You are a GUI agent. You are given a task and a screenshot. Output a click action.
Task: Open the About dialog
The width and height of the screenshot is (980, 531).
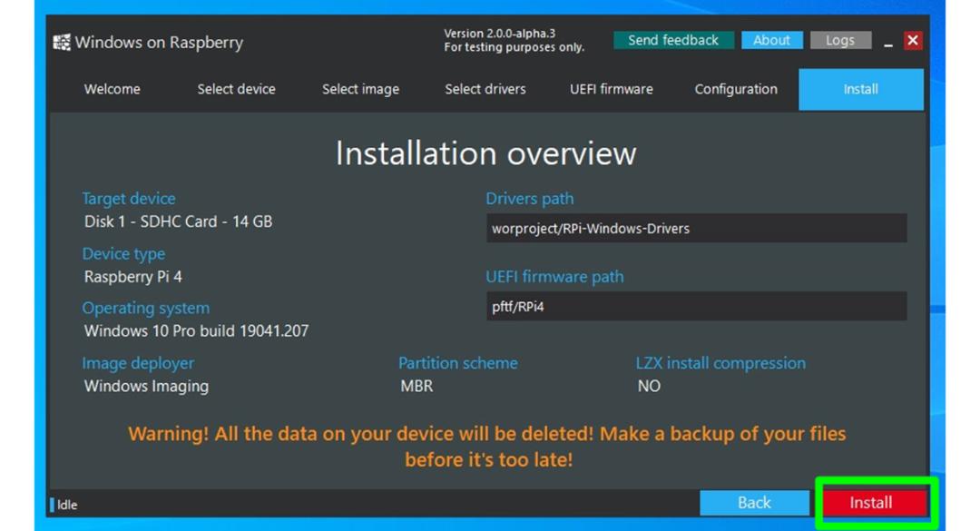point(772,40)
